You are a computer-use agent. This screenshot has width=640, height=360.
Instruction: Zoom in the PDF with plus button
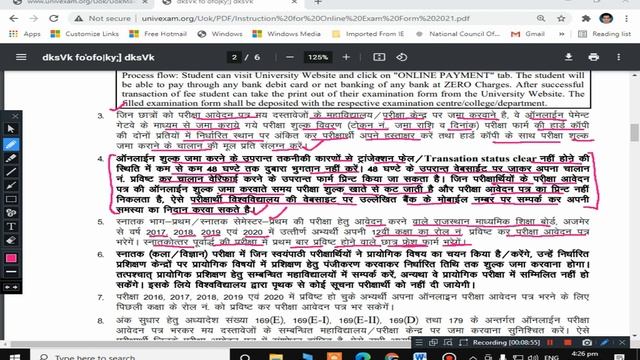[346, 57]
